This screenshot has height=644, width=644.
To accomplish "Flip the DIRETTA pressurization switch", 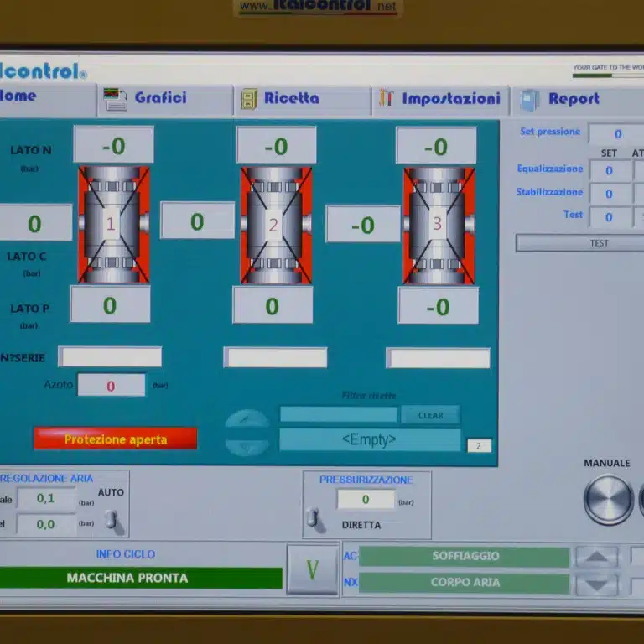I will pos(315,519).
